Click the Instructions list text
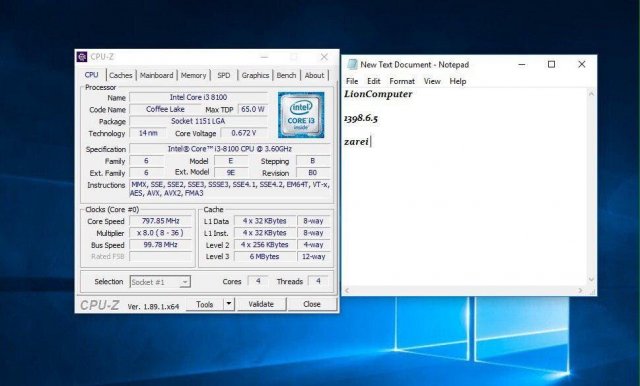Viewport: 640px width, 386px height. [229, 189]
